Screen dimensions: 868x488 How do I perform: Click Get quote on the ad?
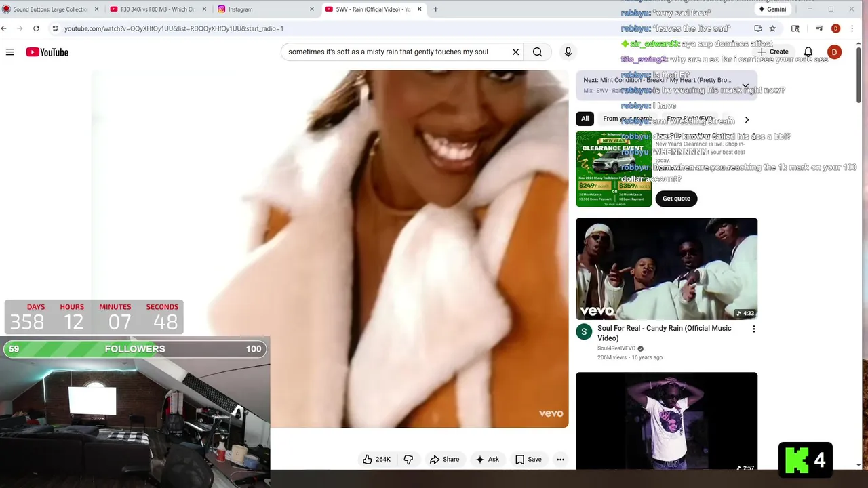[x=676, y=199]
